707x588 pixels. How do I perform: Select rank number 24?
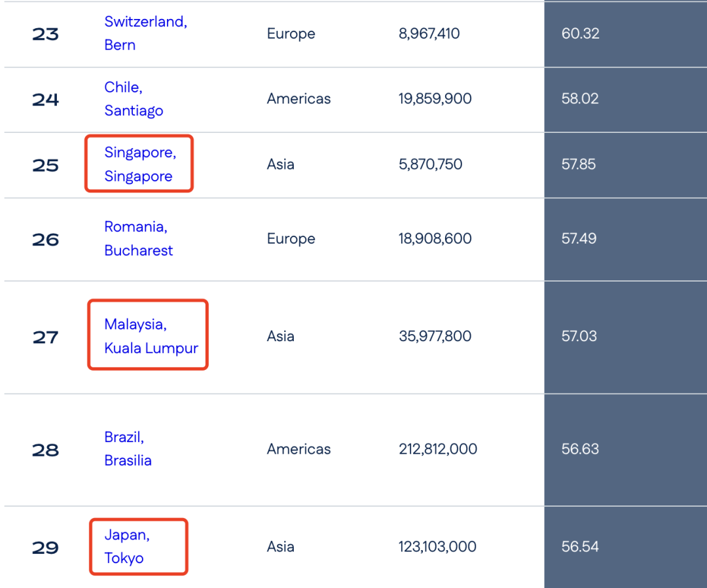coord(46,100)
